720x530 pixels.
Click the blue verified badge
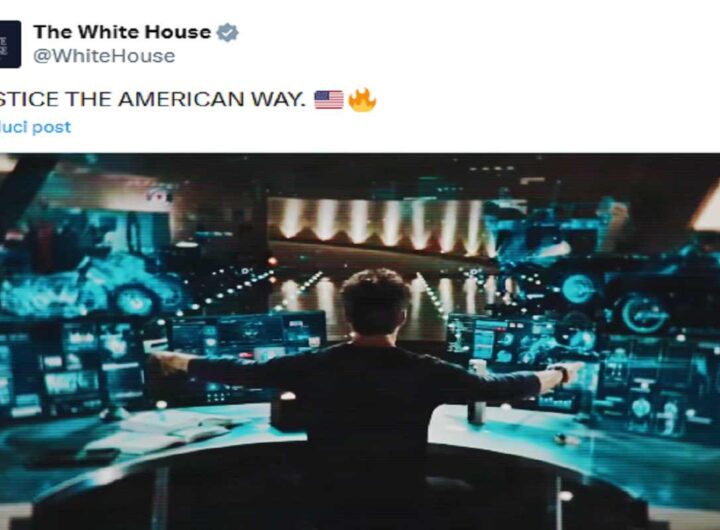pyautogui.click(x=227, y=33)
